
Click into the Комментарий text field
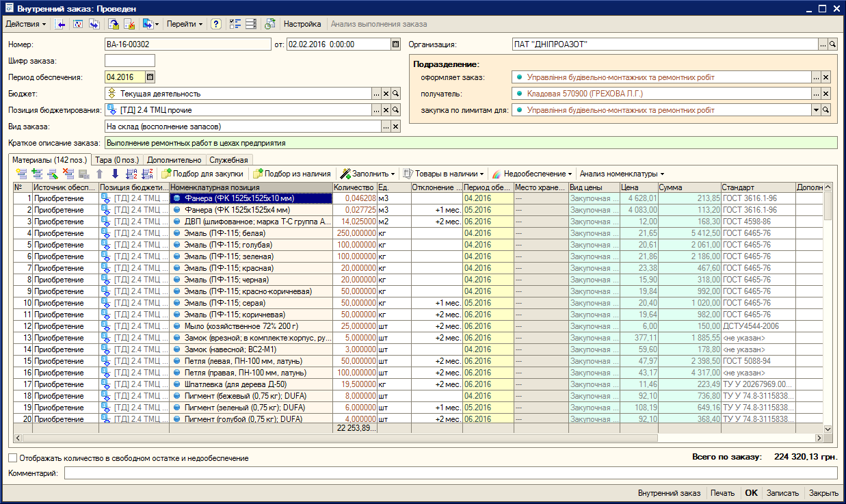pos(450,473)
